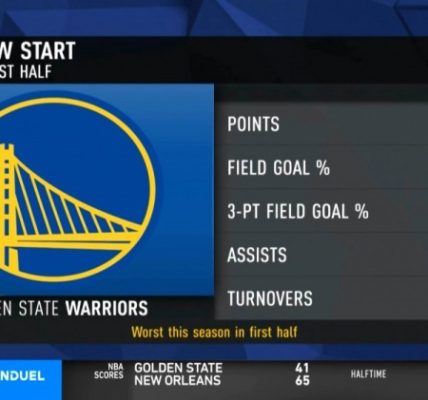The image size is (428, 400).
Task: Select the FIELD GOAL % row
Action: tap(321, 167)
